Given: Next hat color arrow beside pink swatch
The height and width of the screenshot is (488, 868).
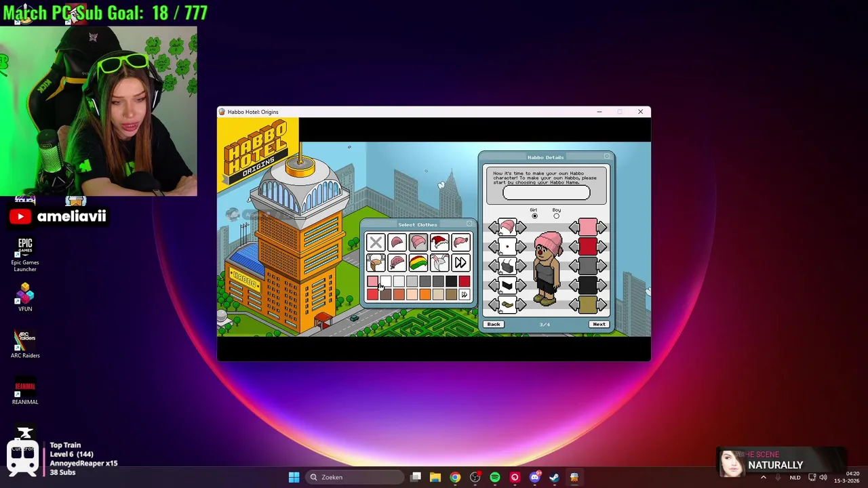Looking at the screenshot, I should 601,228.
